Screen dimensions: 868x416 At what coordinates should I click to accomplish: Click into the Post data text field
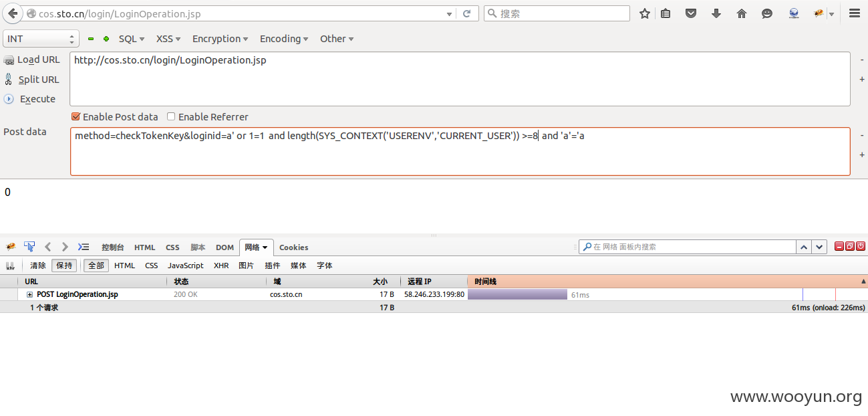tap(460, 152)
